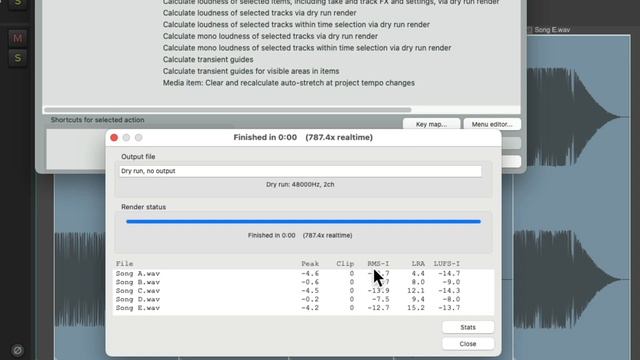Select Calculate loudness of selected tracks within time selection action
Image resolution: width=640 pixels, height=360 pixels.
point(296,24)
